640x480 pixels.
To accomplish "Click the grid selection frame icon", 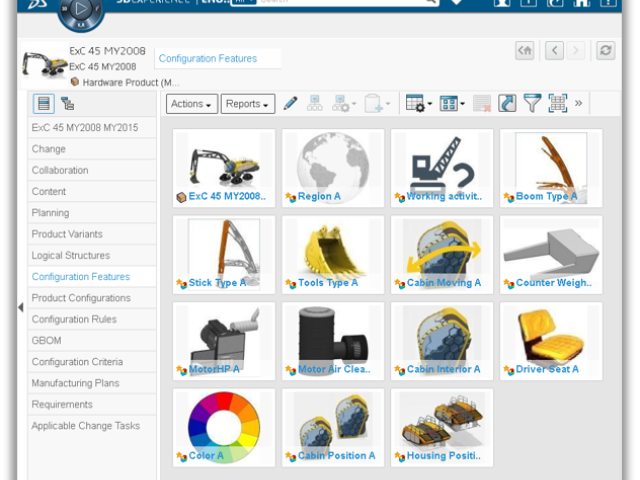I will pyautogui.click(x=558, y=103).
